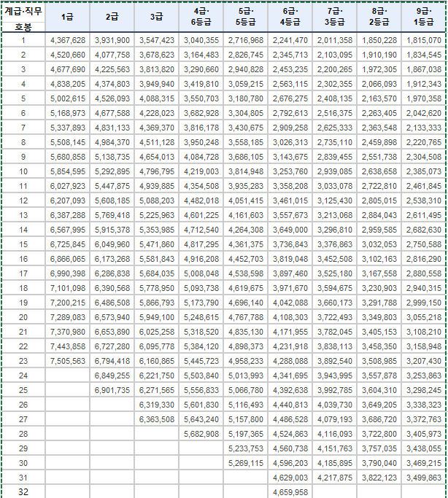Screen dimensions: 448x498
Task: Click cell value 2,459,898
Action: (379, 143)
